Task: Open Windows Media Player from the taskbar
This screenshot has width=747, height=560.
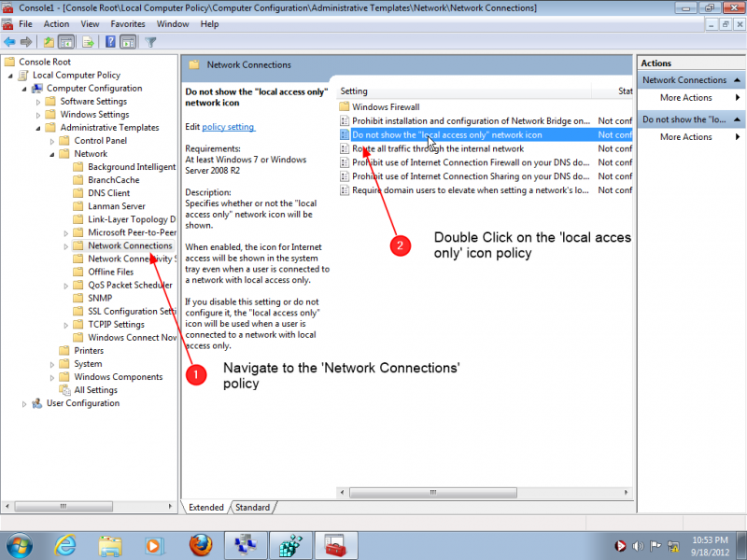Action: (154, 546)
